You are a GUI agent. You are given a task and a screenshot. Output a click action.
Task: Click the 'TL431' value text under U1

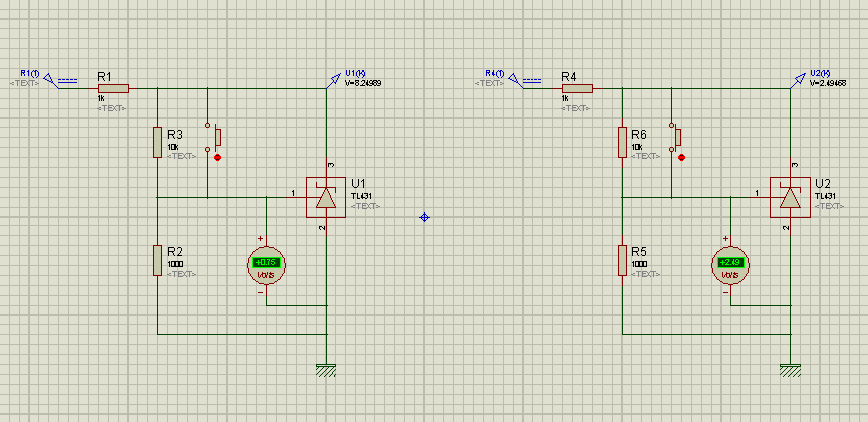tap(361, 196)
